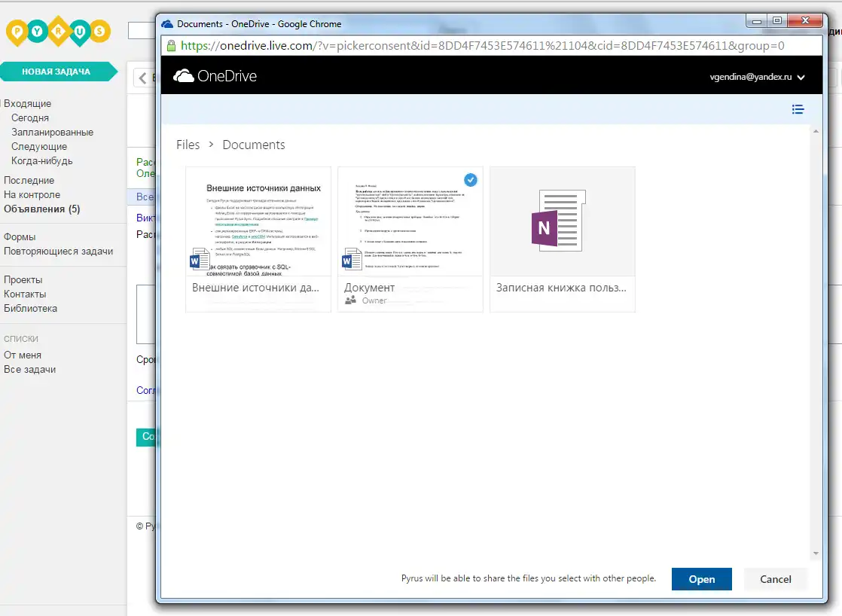Minimize the OneDrive Chrome window
Screen dimensions: 842x616
[x=757, y=21]
